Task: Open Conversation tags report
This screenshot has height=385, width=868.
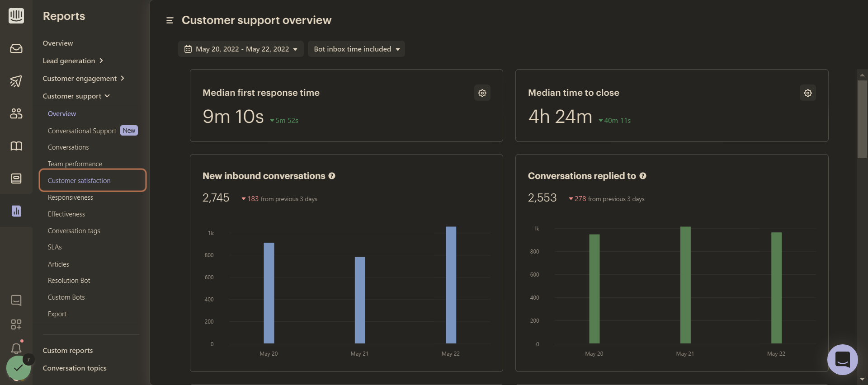Action: 74,231
